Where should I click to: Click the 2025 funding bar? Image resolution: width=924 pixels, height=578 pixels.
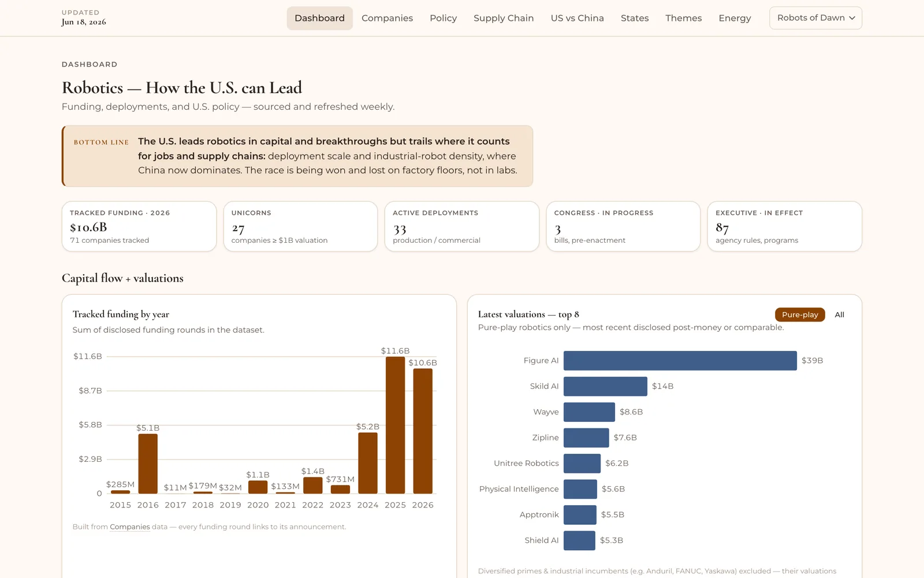[x=395, y=425]
